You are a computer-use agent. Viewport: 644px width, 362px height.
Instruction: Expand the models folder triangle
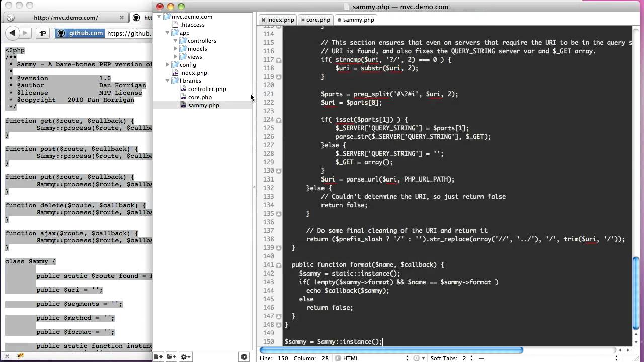click(x=176, y=49)
